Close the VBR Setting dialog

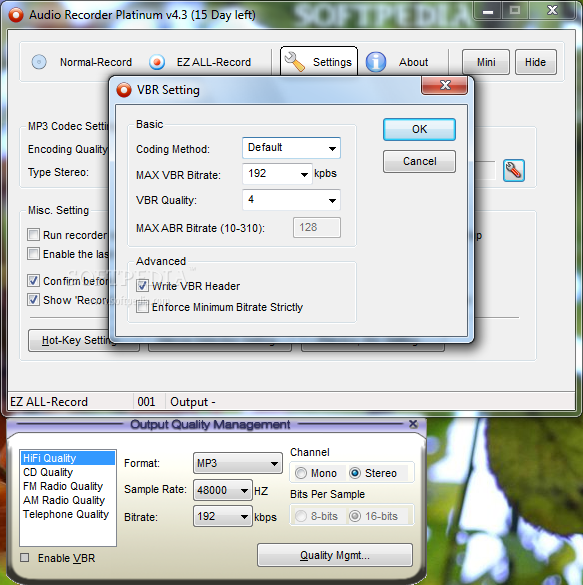click(x=445, y=85)
